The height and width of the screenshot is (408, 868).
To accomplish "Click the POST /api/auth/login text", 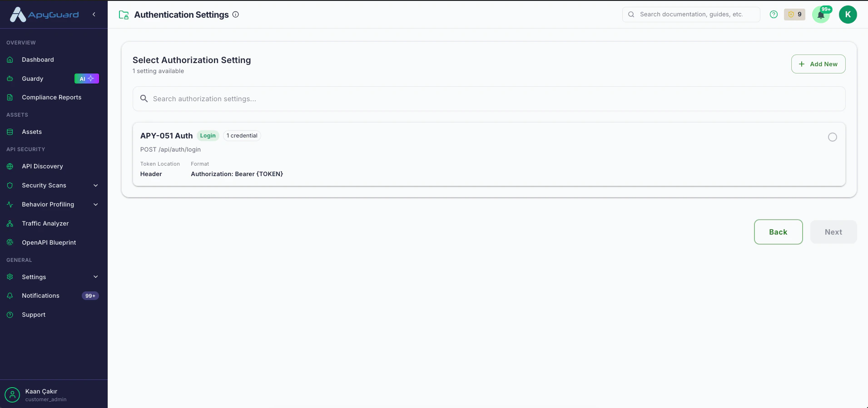I will pyautogui.click(x=170, y=150).
